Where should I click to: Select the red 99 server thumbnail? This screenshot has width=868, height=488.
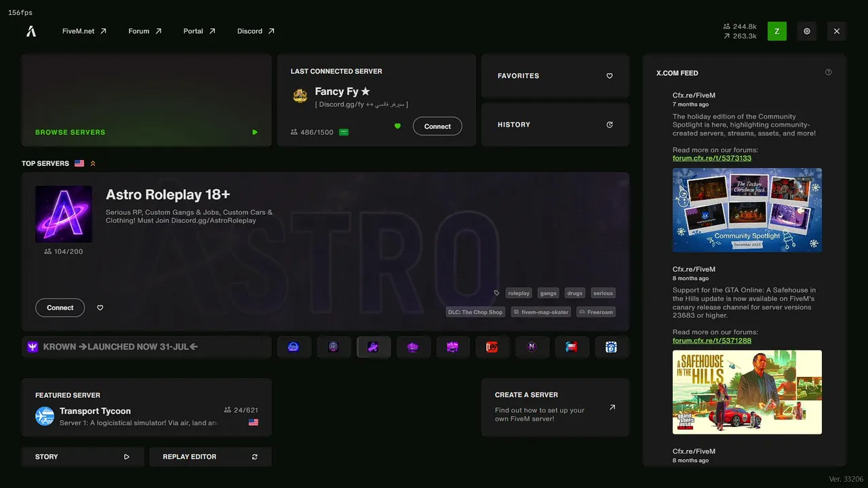click(x=492, y=347)
